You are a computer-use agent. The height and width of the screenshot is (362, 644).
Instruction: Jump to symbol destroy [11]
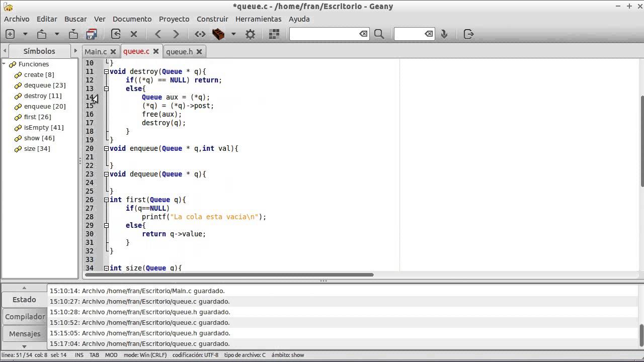click(43, 96)
